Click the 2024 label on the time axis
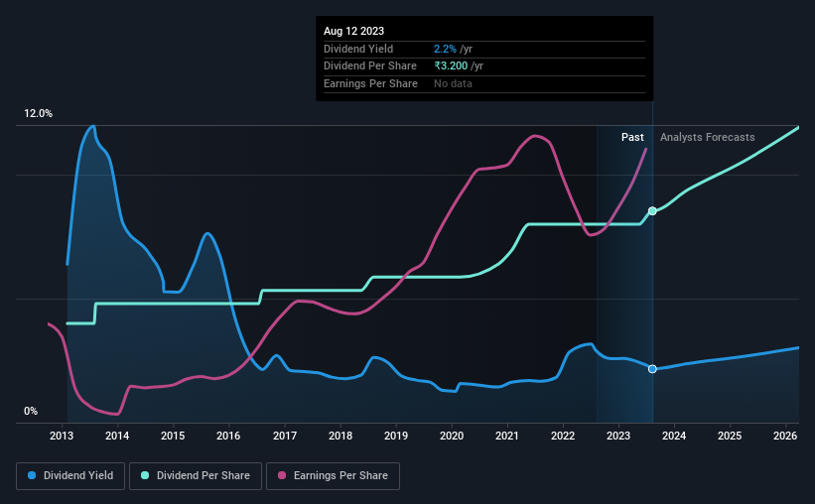 point(674,436)
